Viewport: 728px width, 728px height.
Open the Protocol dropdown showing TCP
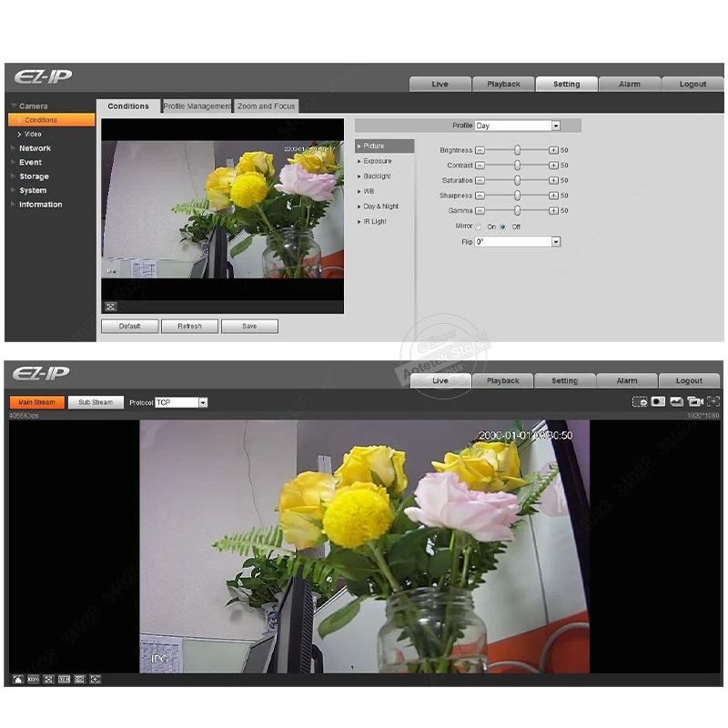[x=181, y=402]
